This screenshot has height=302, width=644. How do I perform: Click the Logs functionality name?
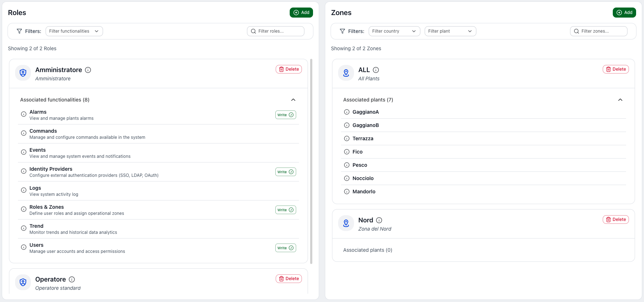35,188
